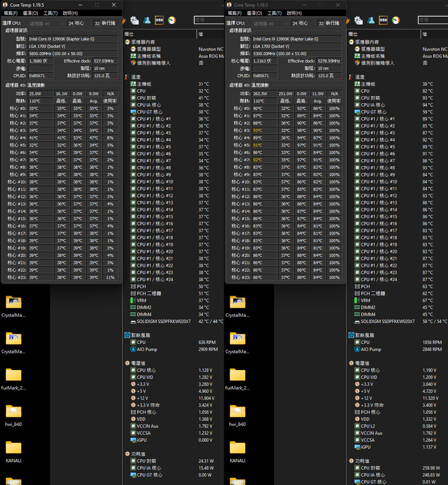The image size is (448, 485).
Task: Click the user figure icon in full-load AIDA64 toolbar
Action: tap(371, 20)
